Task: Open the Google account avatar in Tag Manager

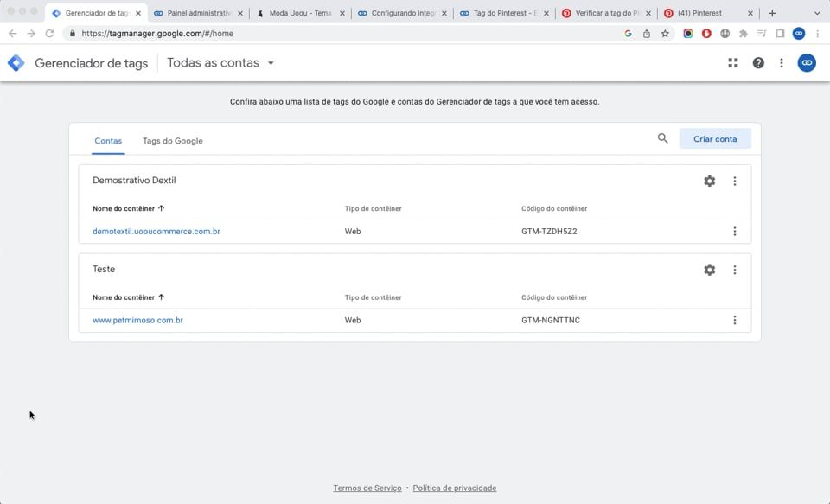Action: pos(806,62)
